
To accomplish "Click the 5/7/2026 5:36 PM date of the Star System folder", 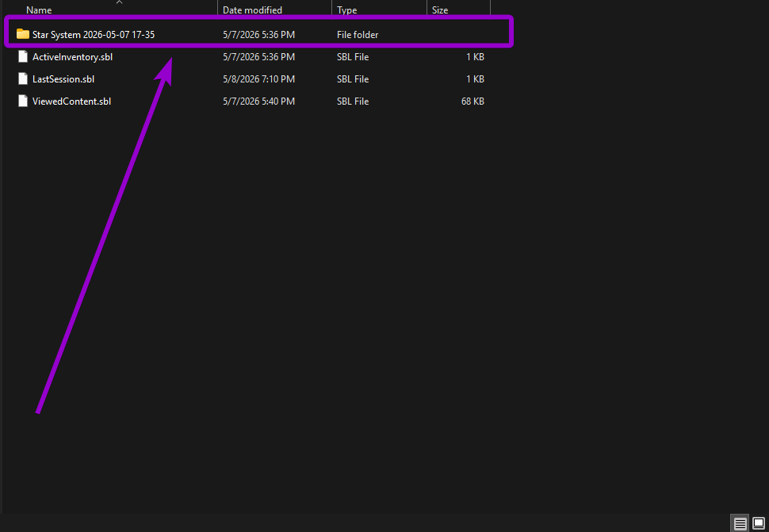I will tap(259, 34).
